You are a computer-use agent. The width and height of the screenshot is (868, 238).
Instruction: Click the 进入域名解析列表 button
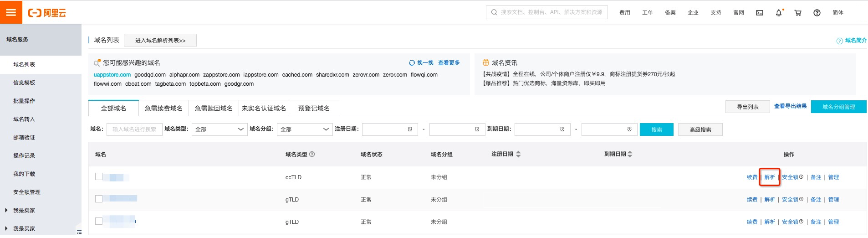point(160,41)
